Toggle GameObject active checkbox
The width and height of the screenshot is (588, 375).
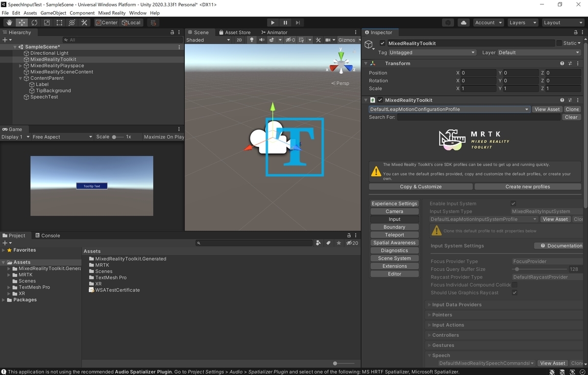click(383, 43)
